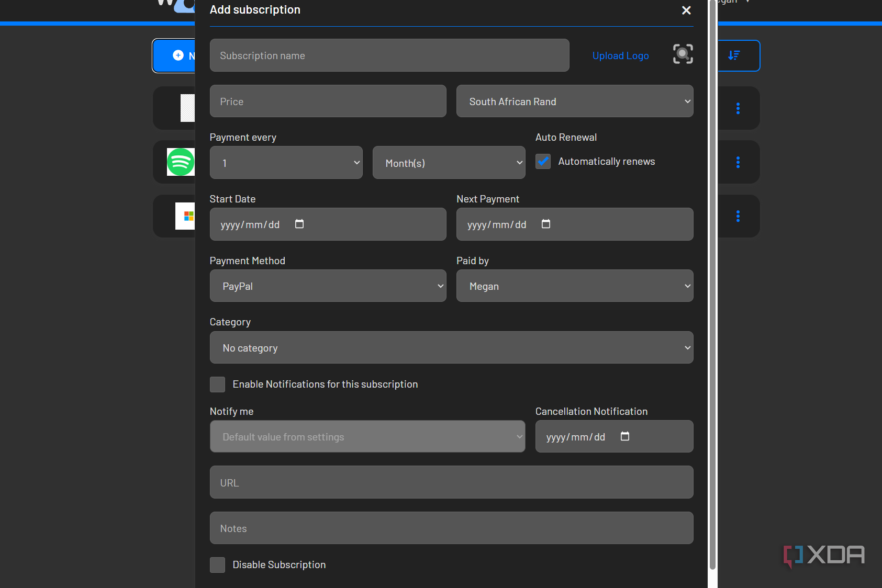Open the Paid by Megan dropdown
This screenshot has width=882, height=588.
click(x=575, y=286)
